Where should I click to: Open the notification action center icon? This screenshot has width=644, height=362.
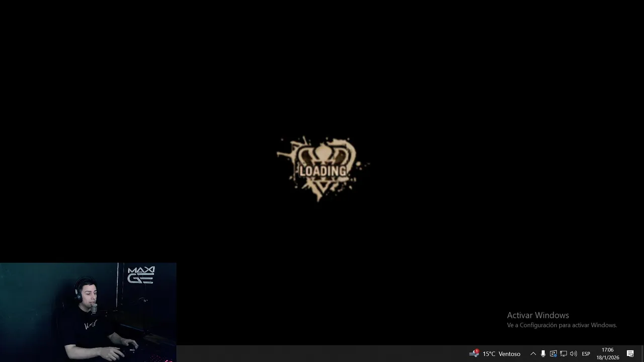[630, 353]
